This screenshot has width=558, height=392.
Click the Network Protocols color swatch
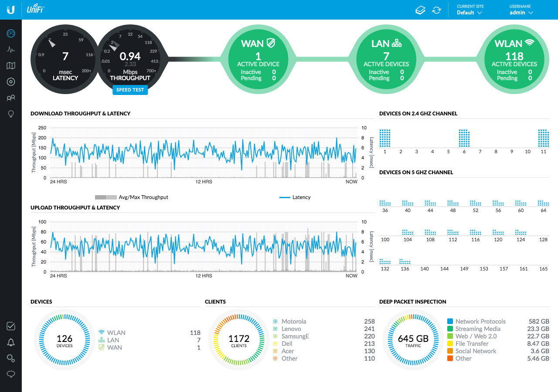click(x=450, y=321)
